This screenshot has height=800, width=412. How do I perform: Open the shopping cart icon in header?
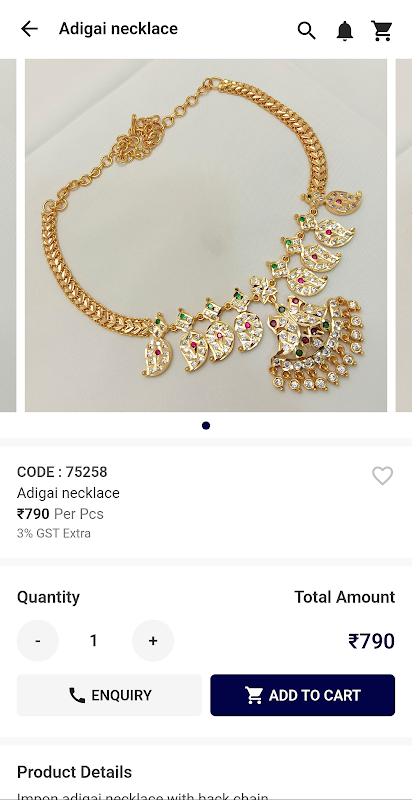(x=381, y=31)
